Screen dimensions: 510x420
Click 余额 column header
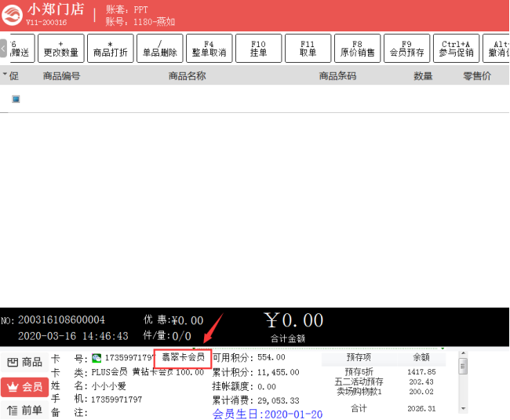click(421, 357)
